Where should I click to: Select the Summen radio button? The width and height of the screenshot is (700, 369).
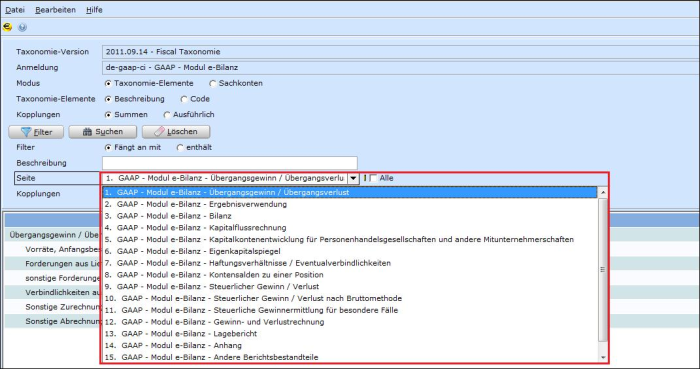pyautogui.click(x=108, y=115)
